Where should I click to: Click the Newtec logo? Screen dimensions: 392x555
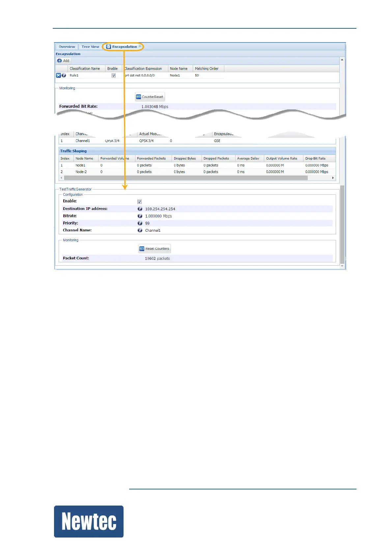pyautogui.click(x=89, y=521)
